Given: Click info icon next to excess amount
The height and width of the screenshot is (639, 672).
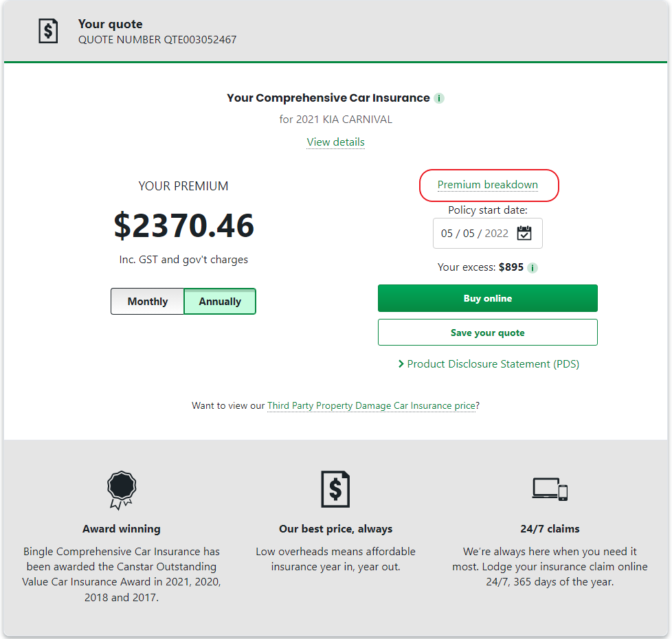Looking at the screenshot, I should pos(533,268).
